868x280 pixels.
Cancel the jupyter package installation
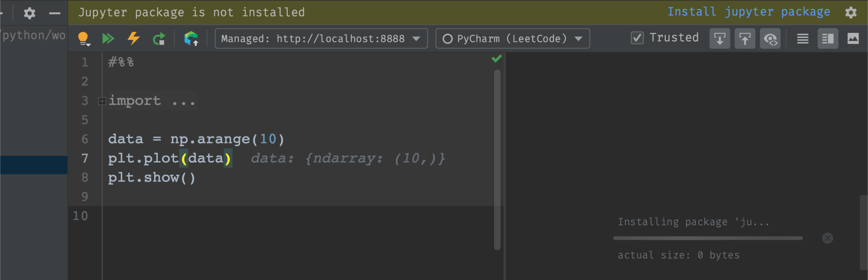coord(828,238)
